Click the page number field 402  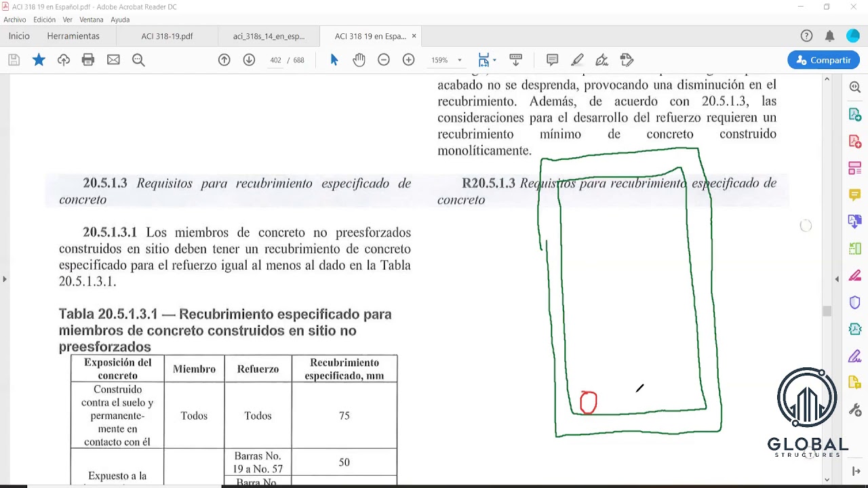point(275,60)
